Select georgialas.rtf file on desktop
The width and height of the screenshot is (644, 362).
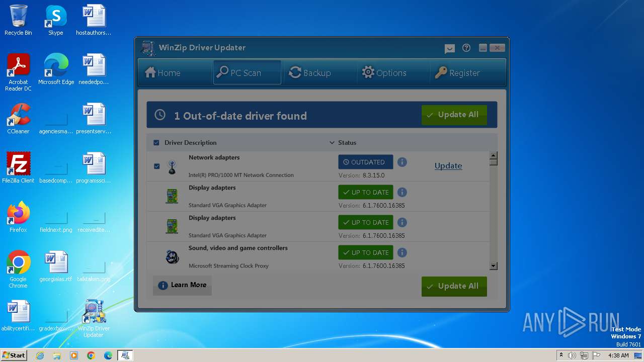[56, 266]
